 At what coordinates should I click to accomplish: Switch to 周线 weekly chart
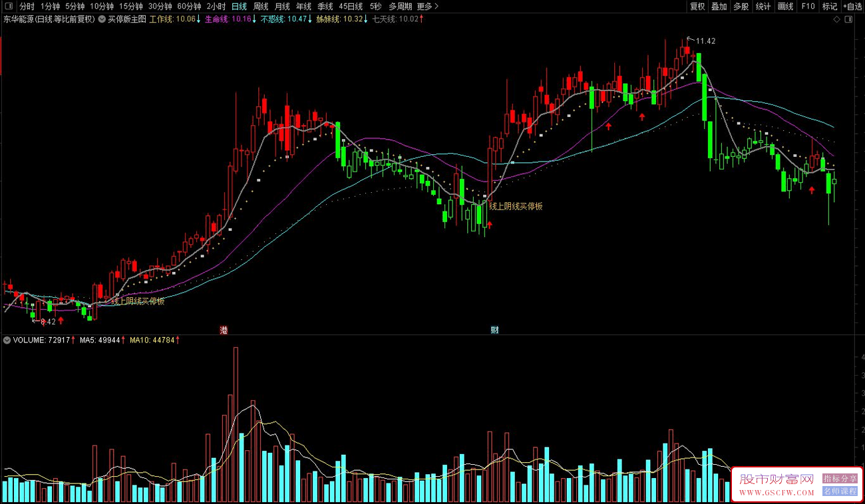click(x=261, y=7)
